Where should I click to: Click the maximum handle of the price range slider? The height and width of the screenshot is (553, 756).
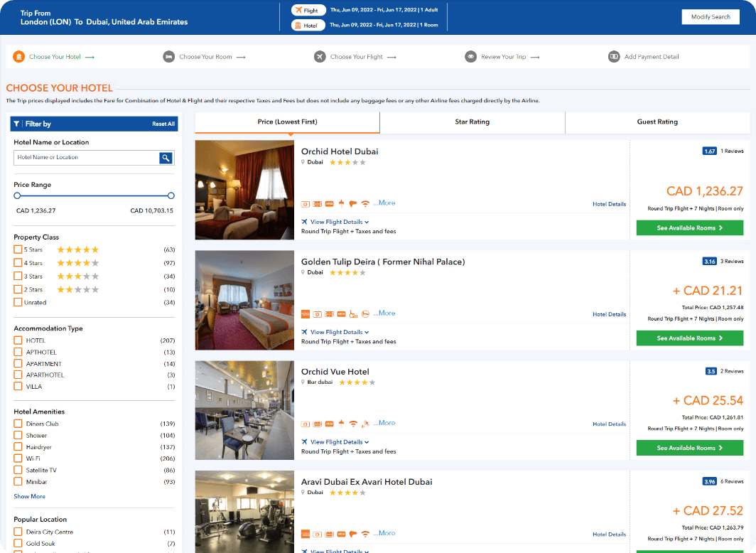(171, 195)
